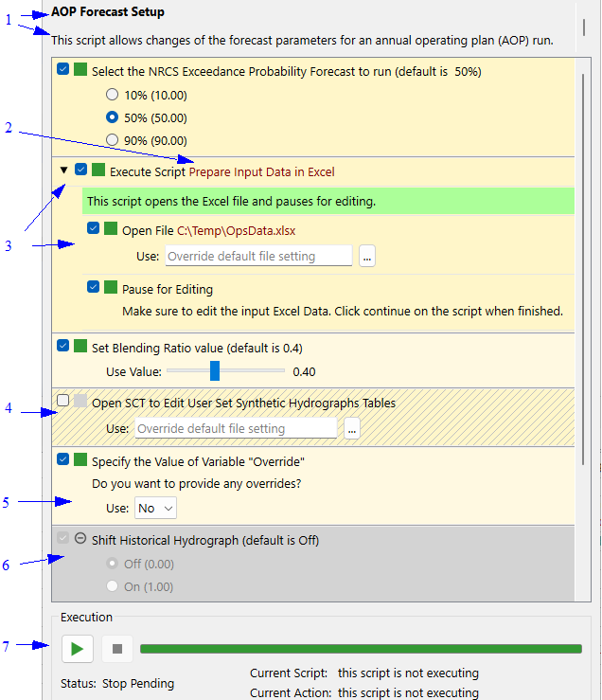Enable the Open SCT to Edit checkbox
Viewport: 602px width, 700px height.
(63, 401)
